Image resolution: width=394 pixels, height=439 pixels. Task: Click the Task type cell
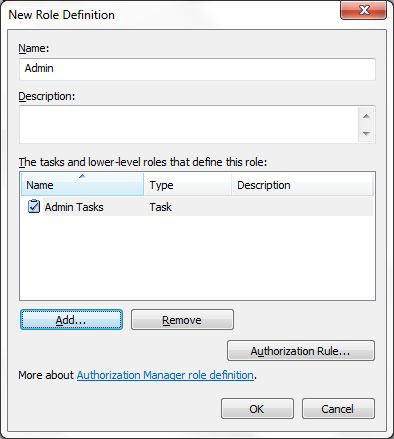[x=161, y=207]
